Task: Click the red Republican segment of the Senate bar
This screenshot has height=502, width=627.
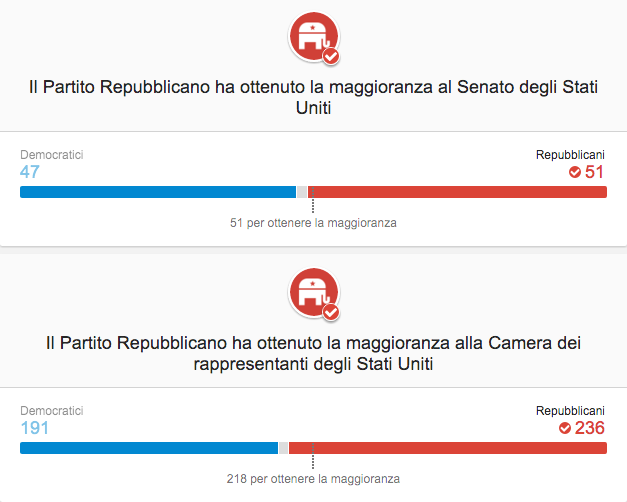Action: tap(460, 192)
